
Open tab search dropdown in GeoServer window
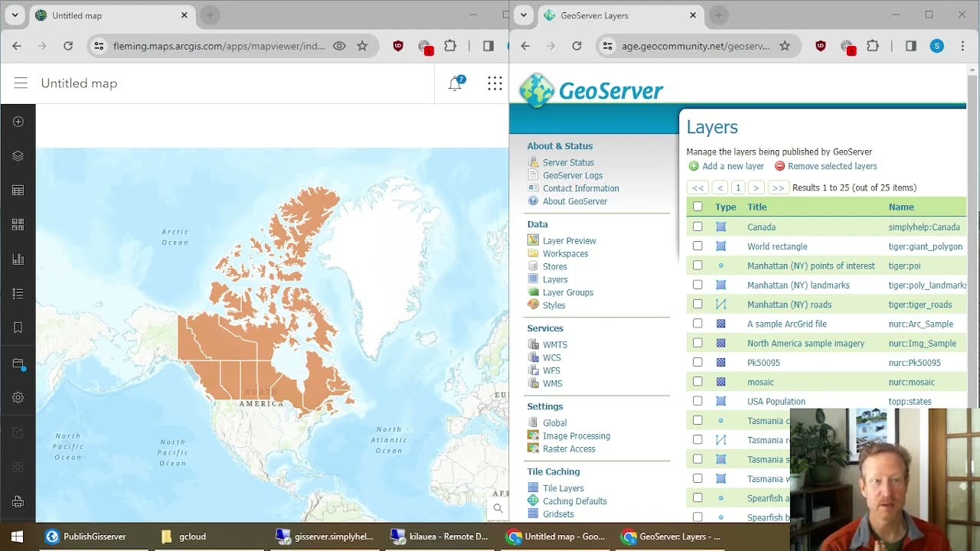(x=523, y=15)
